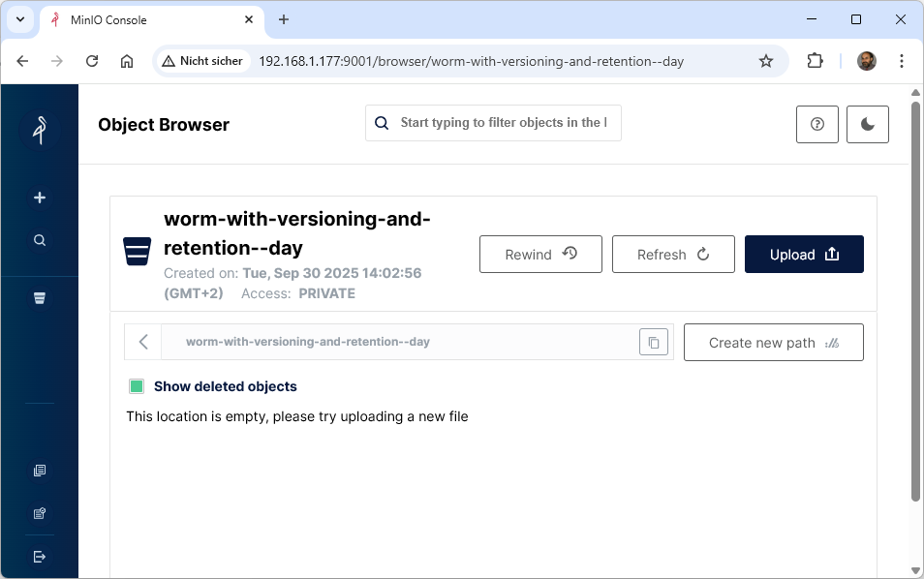Open Chrome's three-dot menu
The image size is (924, 579).
(x=902, y=61)
